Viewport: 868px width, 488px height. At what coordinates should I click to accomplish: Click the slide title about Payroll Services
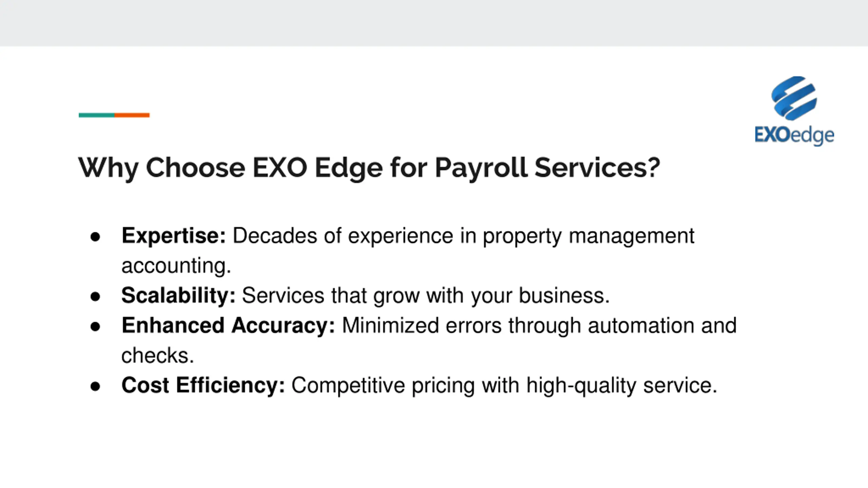369,167
